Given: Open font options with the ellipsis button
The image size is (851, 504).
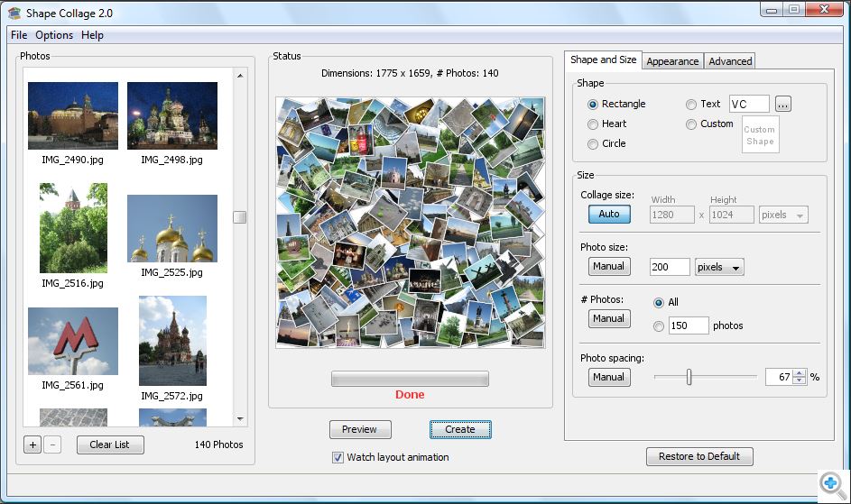Looking at the screenshot, I should coord(782,105).
